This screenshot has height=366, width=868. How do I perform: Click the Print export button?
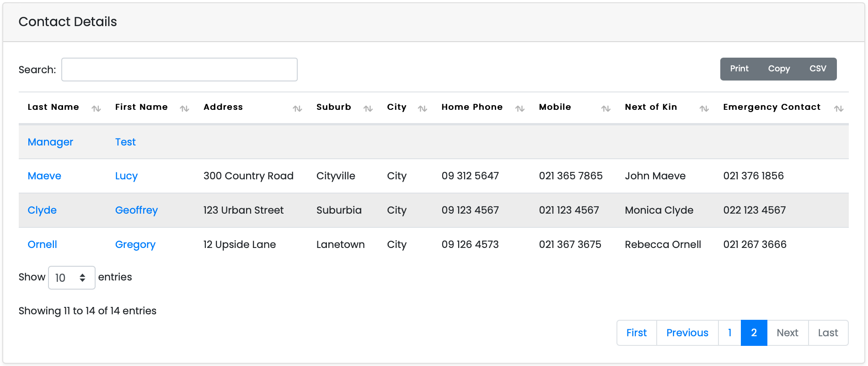739,69
